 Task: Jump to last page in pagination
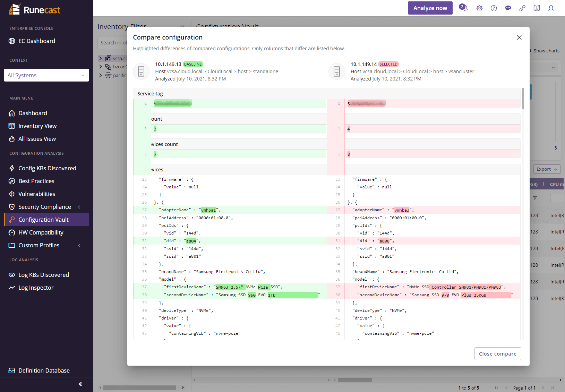553,388
